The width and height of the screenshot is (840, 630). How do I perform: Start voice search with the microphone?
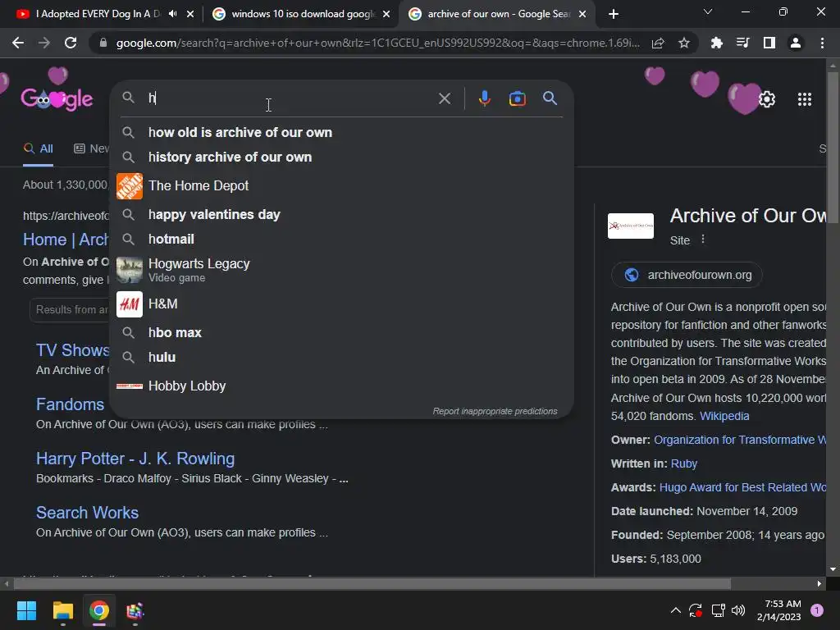pyautogui.click(x=484, y=98)
